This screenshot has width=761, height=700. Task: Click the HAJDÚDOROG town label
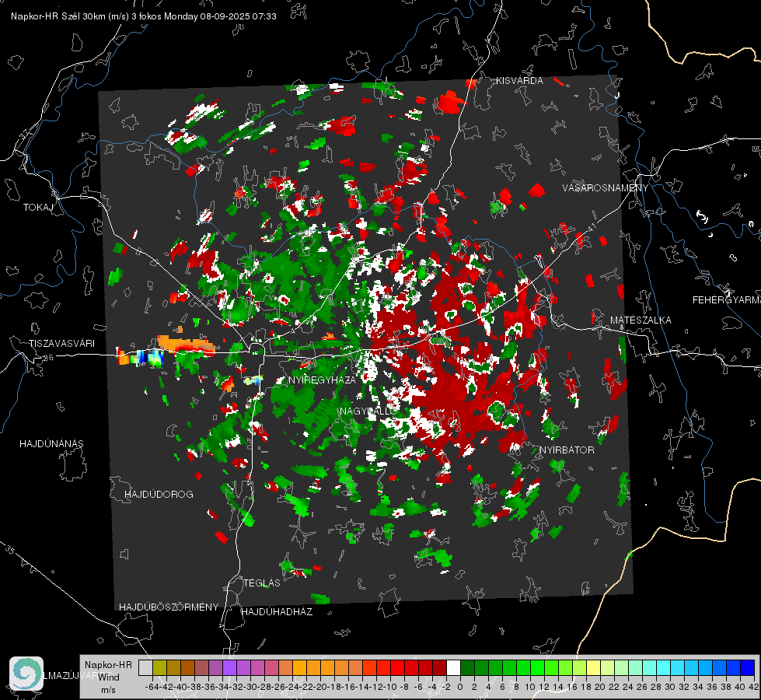(159, 495)
